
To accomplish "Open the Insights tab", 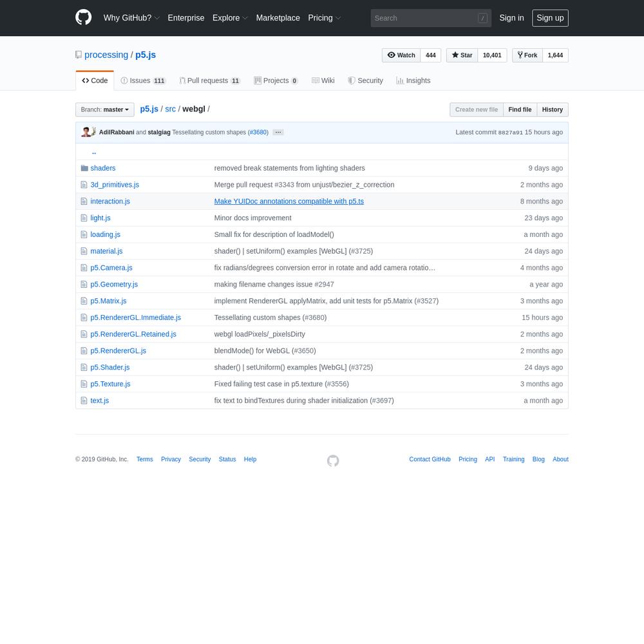I will click(x=413, y=80).
